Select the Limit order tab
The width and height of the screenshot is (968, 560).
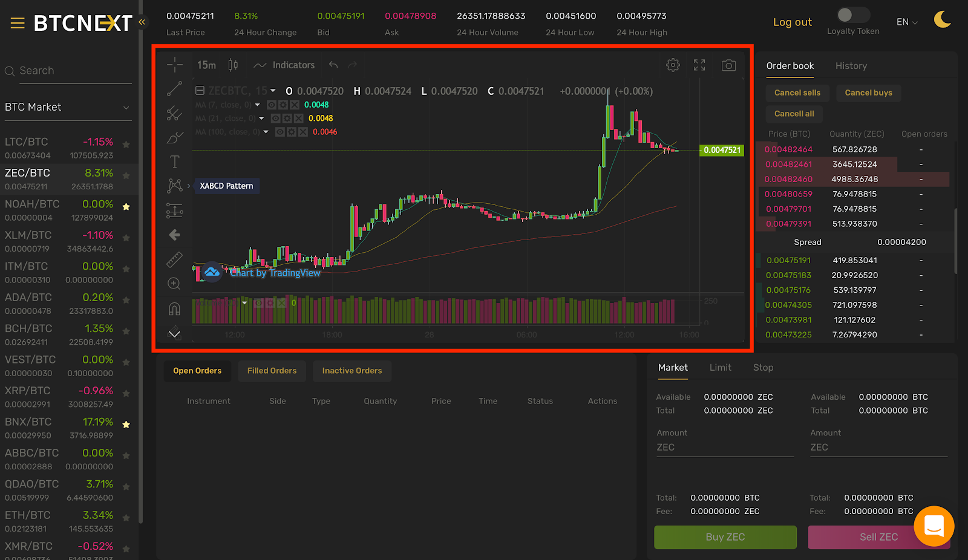click(x=720, y=368)
